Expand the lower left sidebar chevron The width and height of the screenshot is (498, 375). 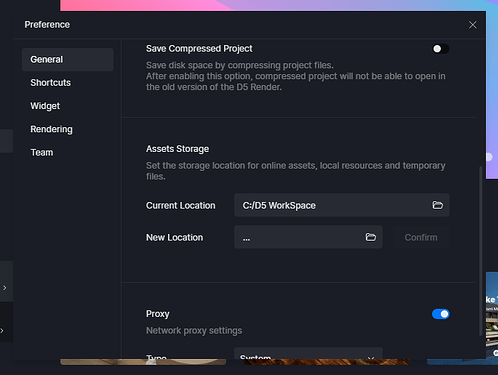pos(2,331)
